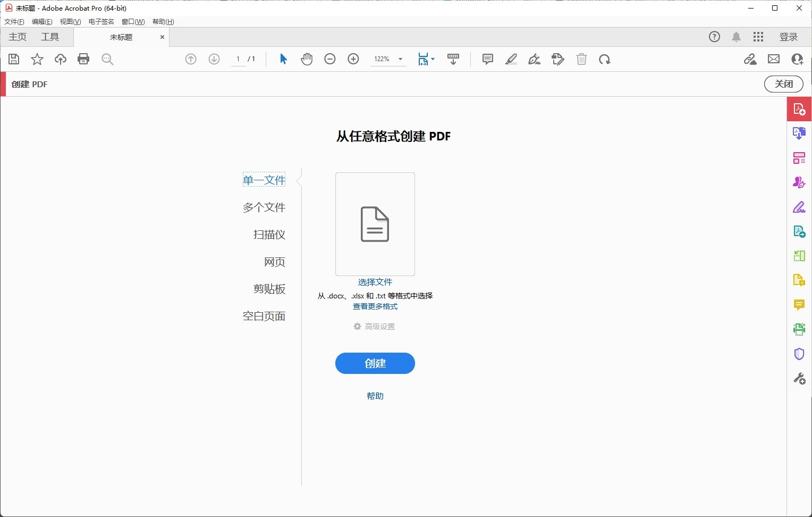This screenshot has width=812, height=517.
Task: Select 多个文件 option
Action: click(x=264, y=207)
